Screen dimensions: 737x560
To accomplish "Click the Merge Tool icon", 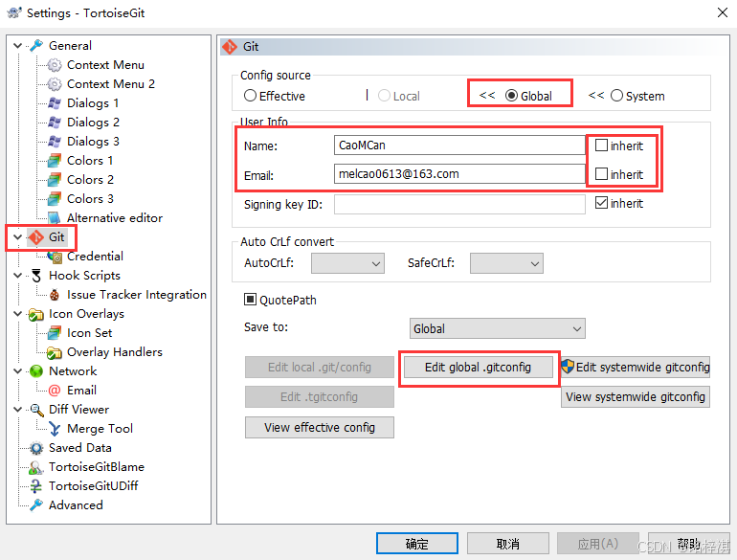I will (x=55, y=429).
